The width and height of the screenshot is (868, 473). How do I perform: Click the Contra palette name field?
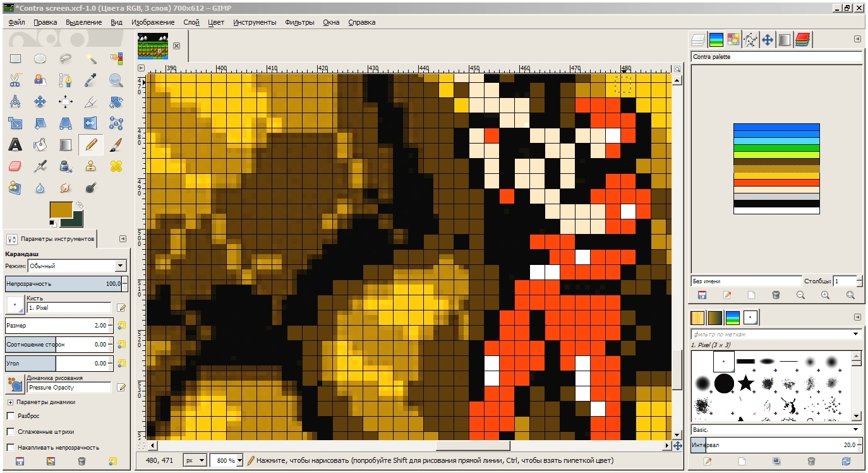point(776,57)
